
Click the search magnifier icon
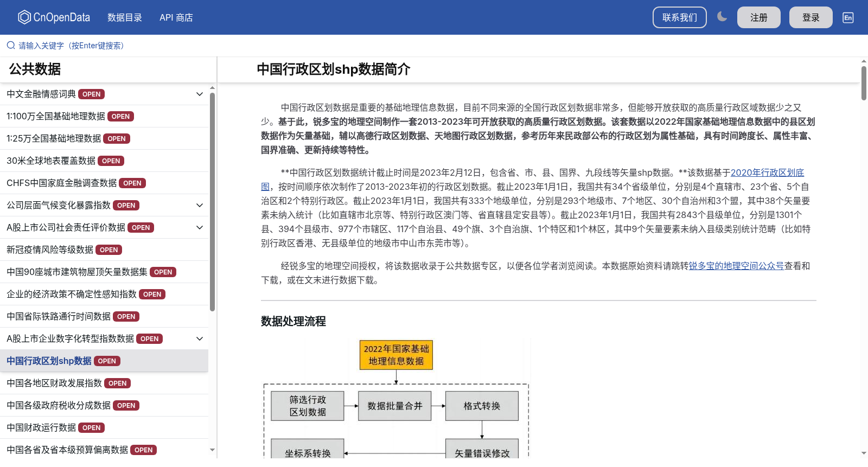click(x=11, y=46)
